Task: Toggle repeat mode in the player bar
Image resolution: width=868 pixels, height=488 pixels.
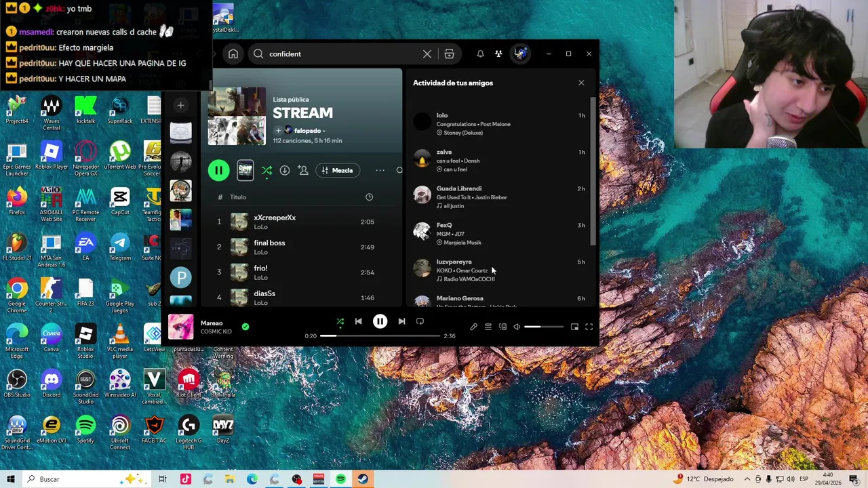Action: pos(420,322)
